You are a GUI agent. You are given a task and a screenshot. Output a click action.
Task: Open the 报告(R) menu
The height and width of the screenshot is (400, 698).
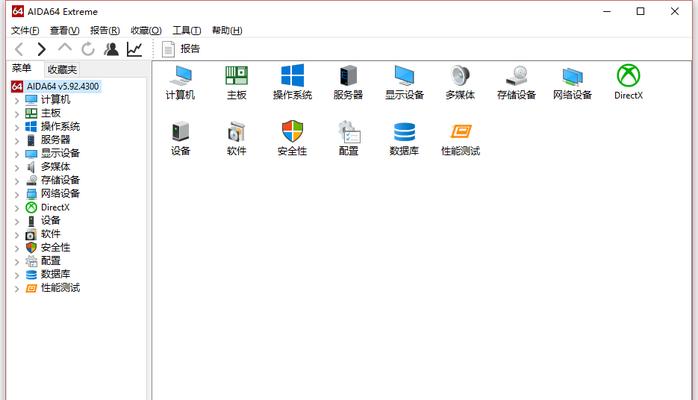point(105,30)
